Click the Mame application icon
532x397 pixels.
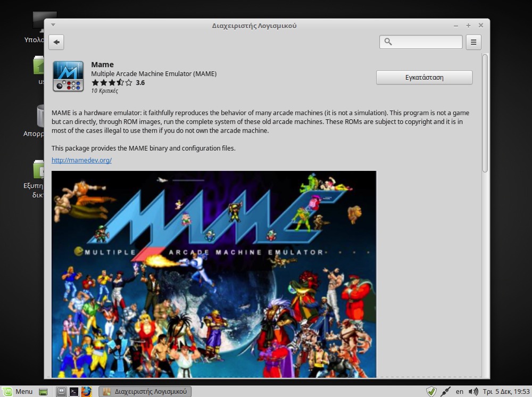click(68, 76)
